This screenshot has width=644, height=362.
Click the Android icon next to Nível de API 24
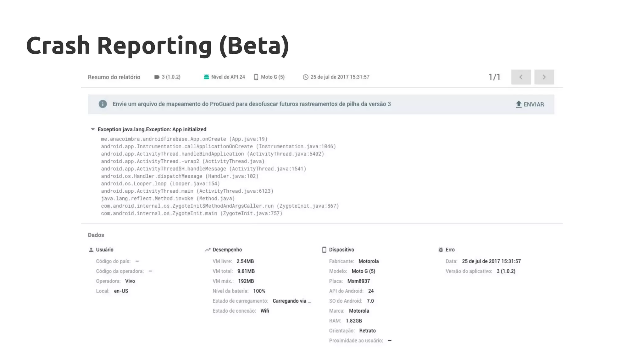tap(206, 77)
